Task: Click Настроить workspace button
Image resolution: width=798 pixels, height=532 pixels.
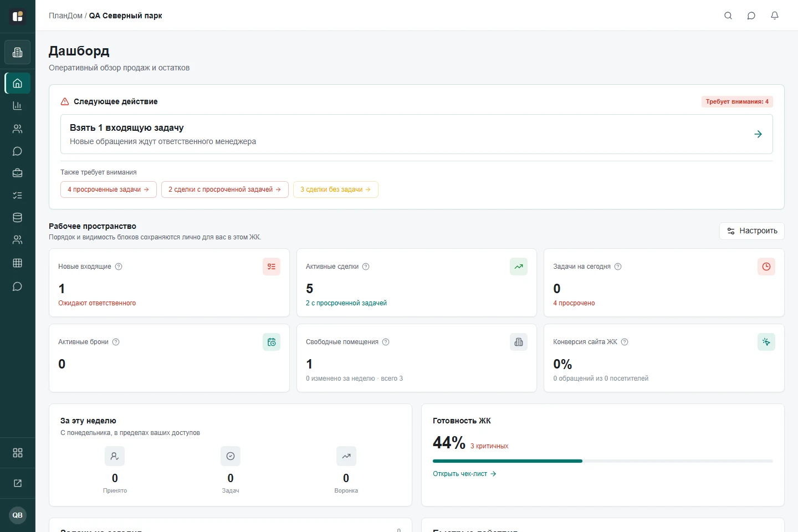Action: [752, 231]
